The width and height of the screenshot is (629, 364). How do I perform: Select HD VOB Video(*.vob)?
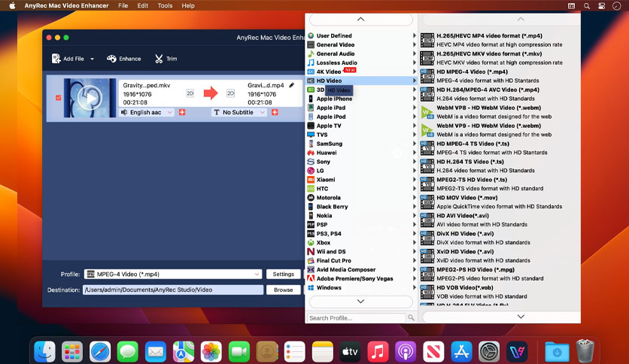(500, 292)
